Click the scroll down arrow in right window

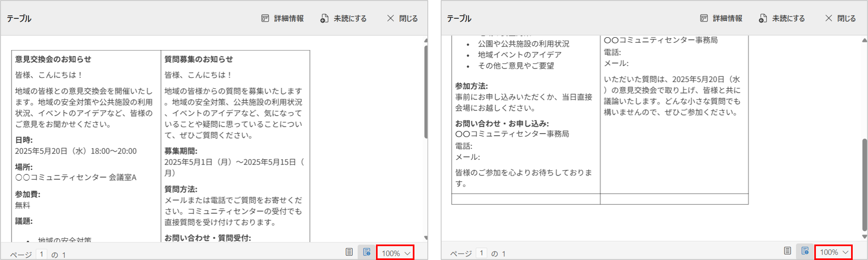pos(864,236)
